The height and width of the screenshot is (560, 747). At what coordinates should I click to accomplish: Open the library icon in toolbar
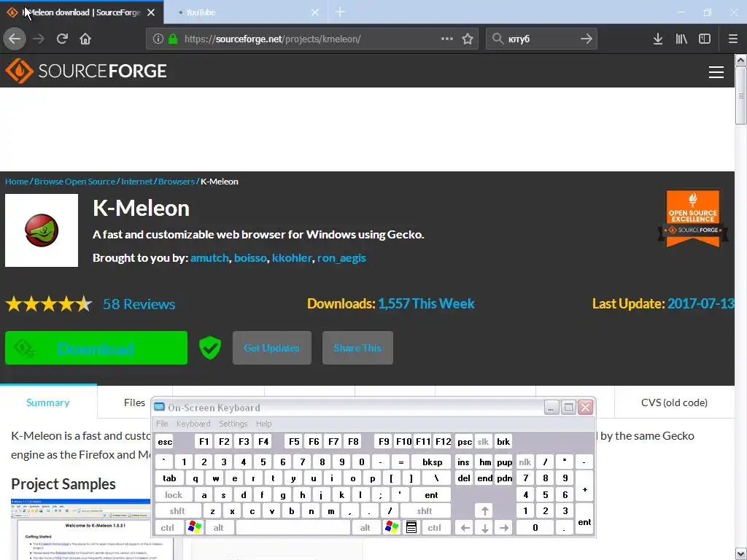click(x=681, y=39)
